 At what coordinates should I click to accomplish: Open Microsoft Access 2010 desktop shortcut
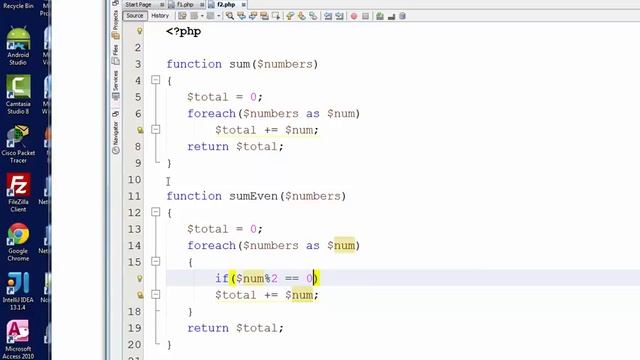18,340
